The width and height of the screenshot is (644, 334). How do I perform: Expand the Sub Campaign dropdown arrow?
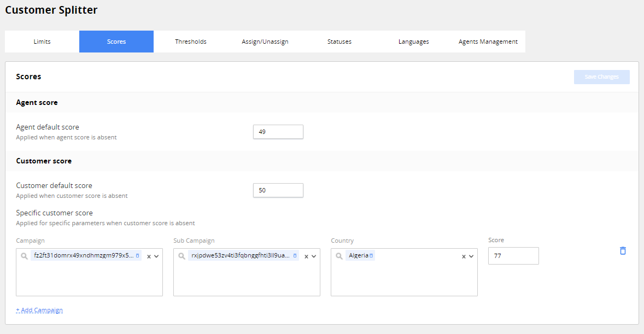click(x=314, y=256)
